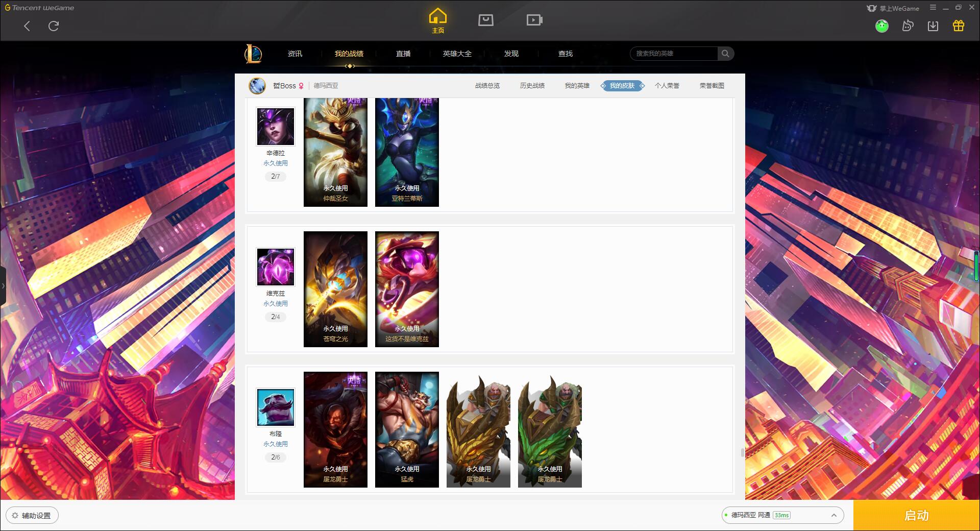Click 永久使用 under 布隆
Screen dimensions: 980x531
coord(276,444)
